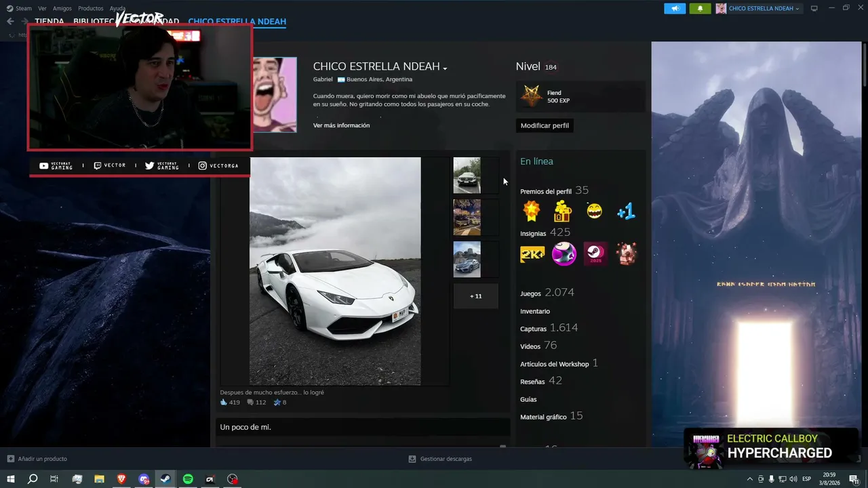Open Artículos del Workshop link

pyautogui.click(x=555, y=365)
